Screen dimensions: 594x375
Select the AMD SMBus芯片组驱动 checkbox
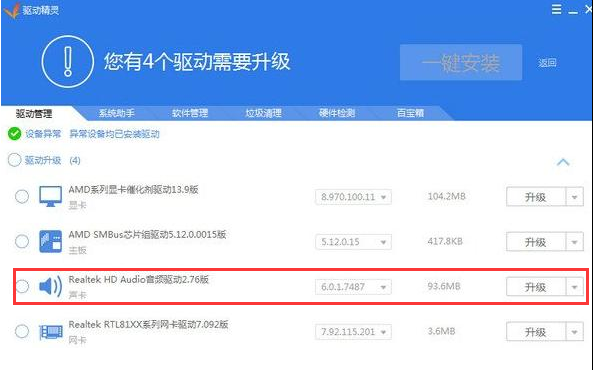click(22, 241)
